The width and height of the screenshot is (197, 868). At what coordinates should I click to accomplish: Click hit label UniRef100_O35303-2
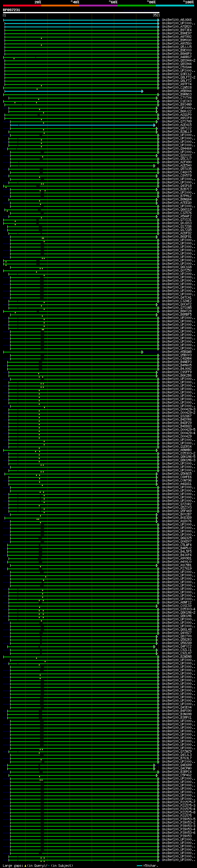(x=179, y=453)
